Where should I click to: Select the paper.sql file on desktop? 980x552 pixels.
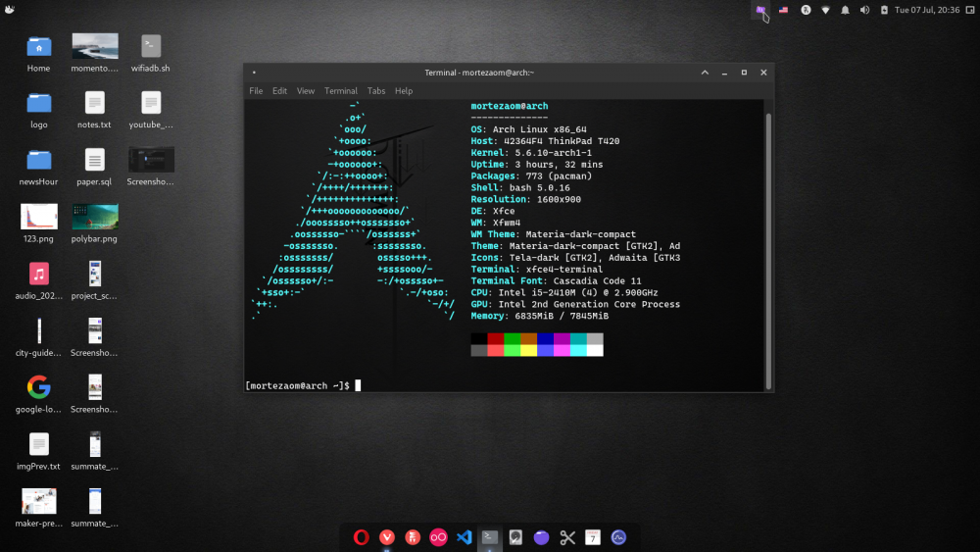(x=94, y=167)
